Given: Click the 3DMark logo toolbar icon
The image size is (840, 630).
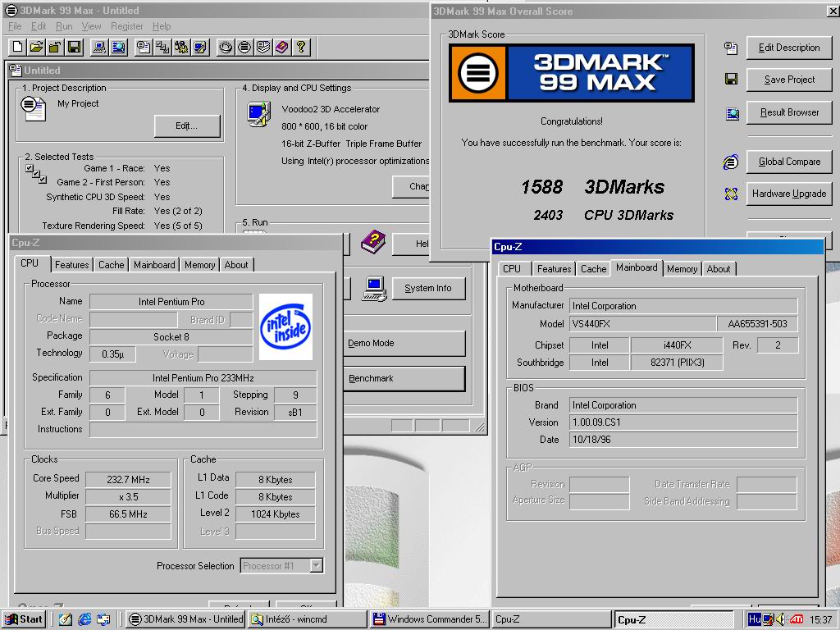Looking at the screenshot, I should [244, 47].
